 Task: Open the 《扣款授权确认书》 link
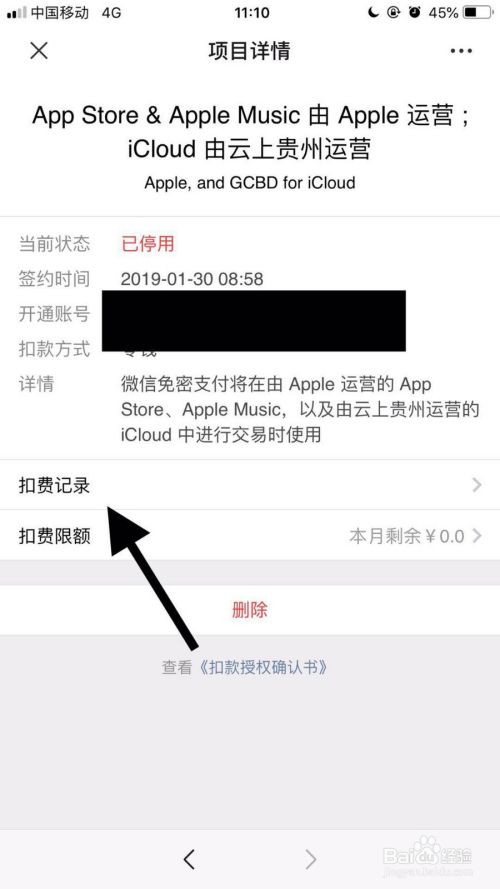click(261, 667)
